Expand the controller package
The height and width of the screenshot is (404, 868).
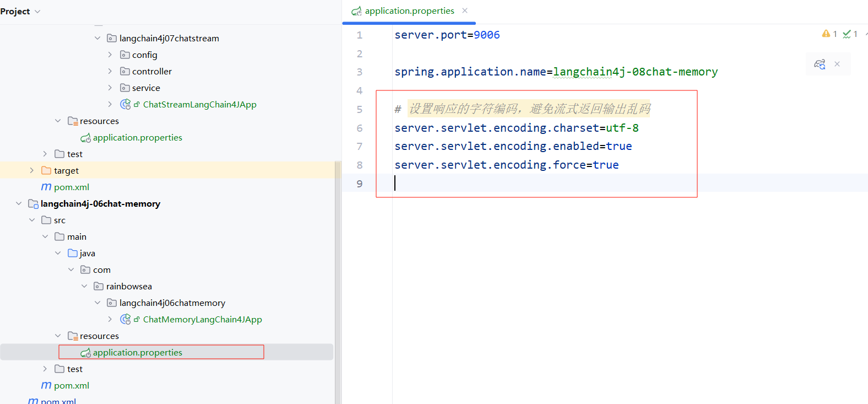point(110,71)
